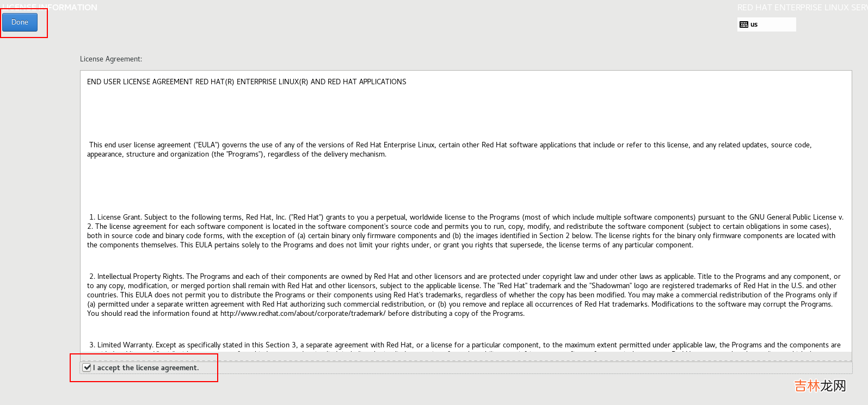Screen dimensions: 868x405
Task: Click the 'I accept the license agreement.' label
Action: coord(146,368)
